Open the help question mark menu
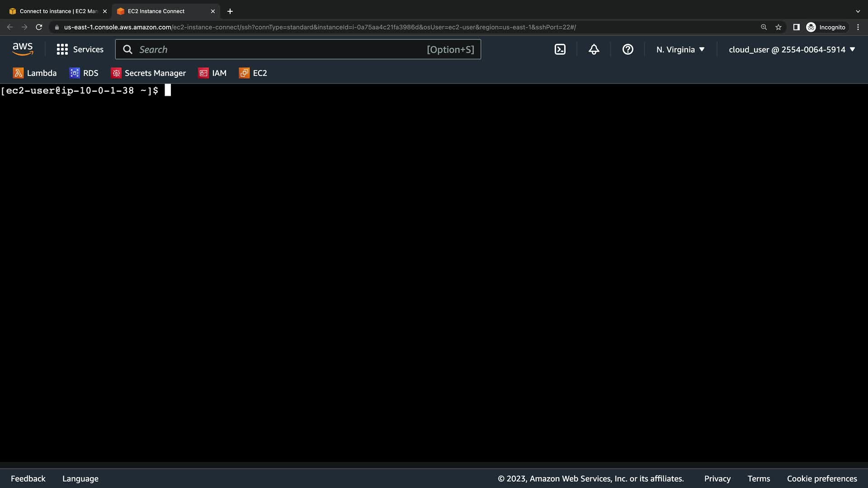The image size is (868, 488). coord(627,50)
